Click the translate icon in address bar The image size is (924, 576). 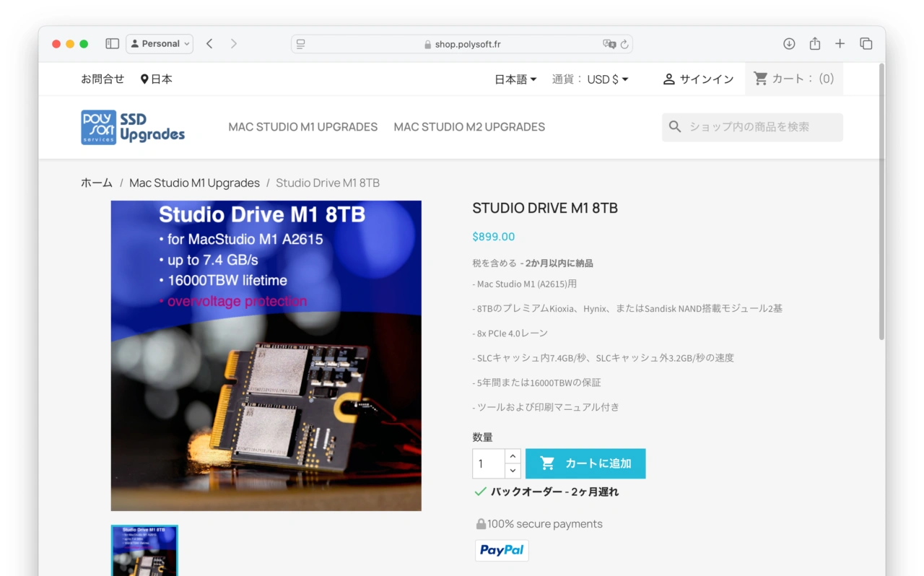click(609, 44)
